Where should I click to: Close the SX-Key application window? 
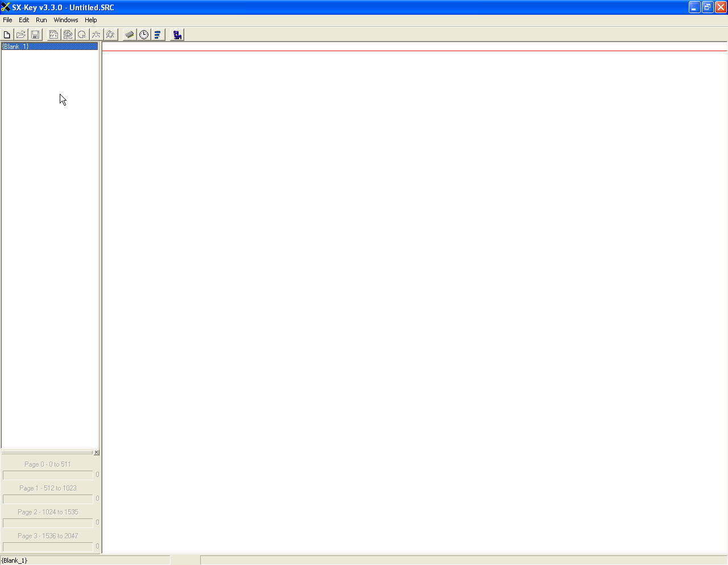pos(721,7)
